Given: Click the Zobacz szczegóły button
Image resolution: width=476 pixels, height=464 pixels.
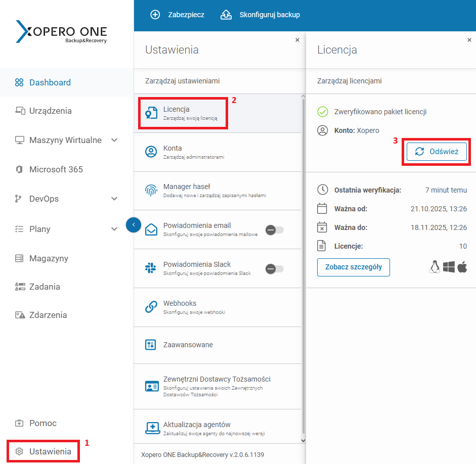Looking at the screenshot, I should [353, 267].
